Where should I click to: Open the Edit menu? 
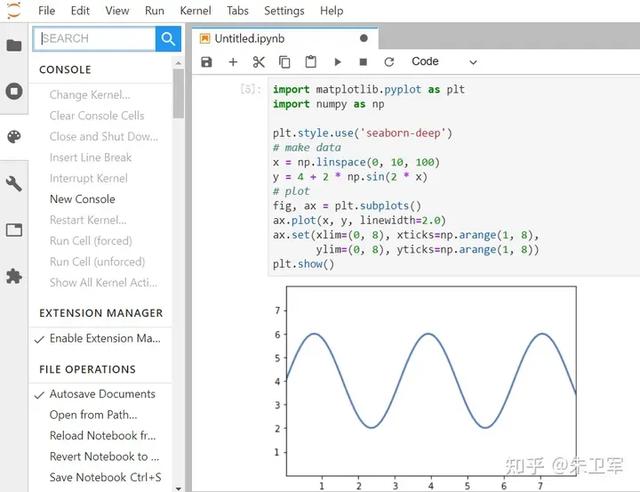(x=80, y=11)
